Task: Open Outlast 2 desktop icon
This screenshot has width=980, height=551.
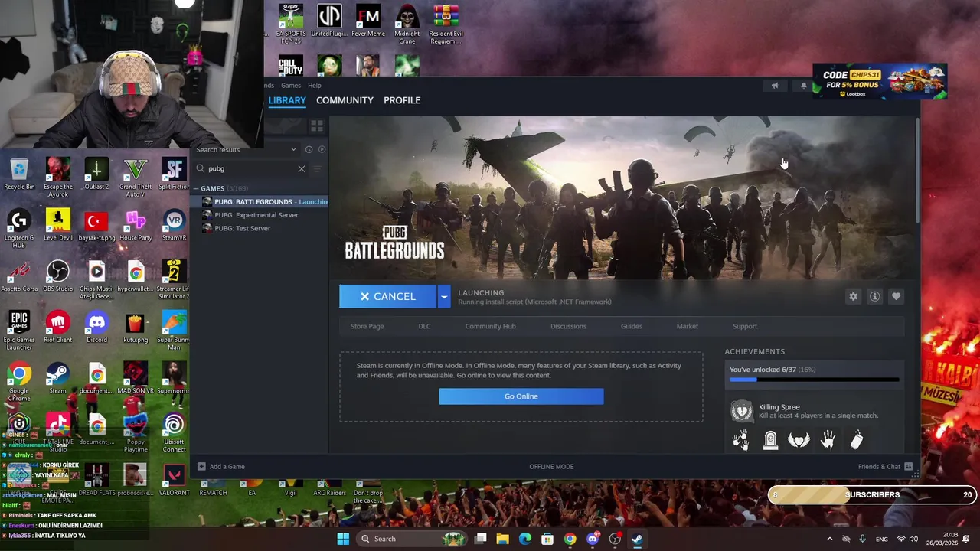Action: click(96, 174)
